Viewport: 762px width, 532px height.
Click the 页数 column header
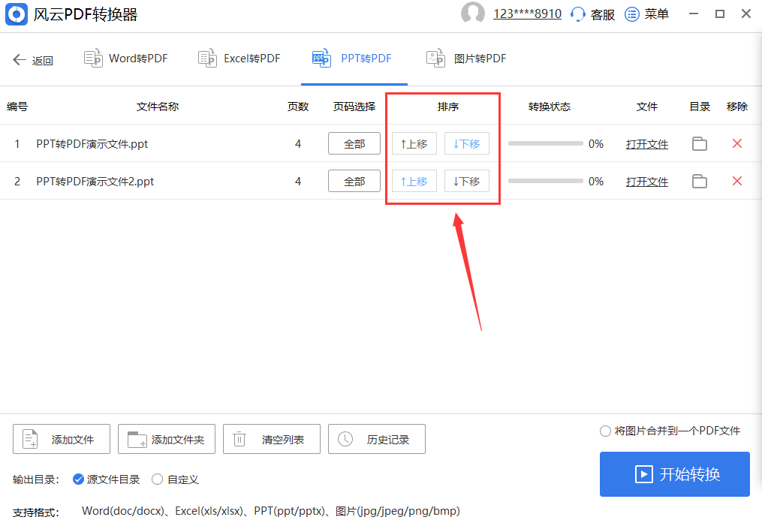(298, 107)
